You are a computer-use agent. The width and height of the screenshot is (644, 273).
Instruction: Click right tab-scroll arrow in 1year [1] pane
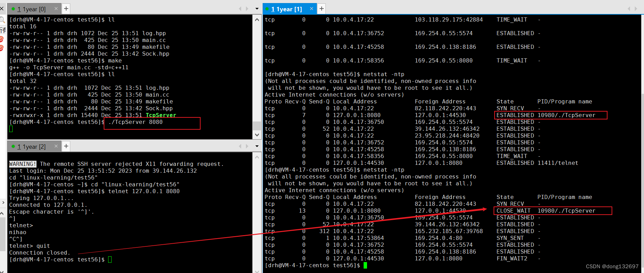(636, 9)
